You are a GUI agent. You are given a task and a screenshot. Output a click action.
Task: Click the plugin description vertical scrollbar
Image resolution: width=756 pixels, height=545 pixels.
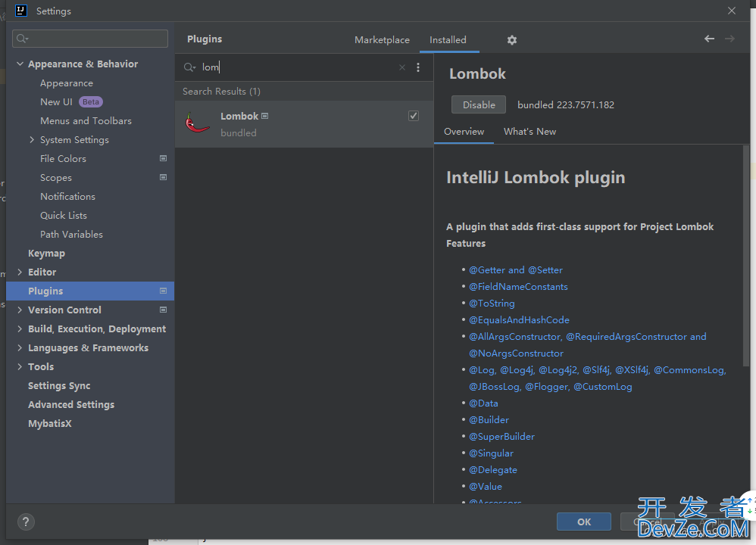pyautogui.click(x=746, y=255)
